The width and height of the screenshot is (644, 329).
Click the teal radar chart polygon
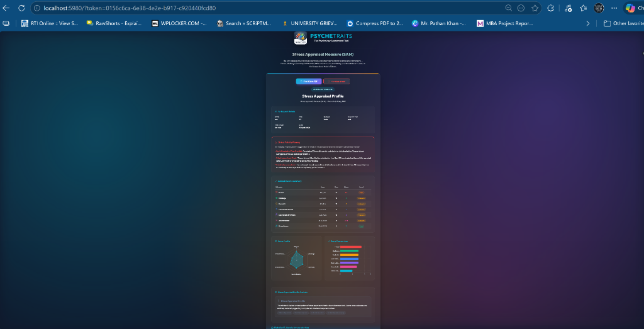(x=296, y=260)
